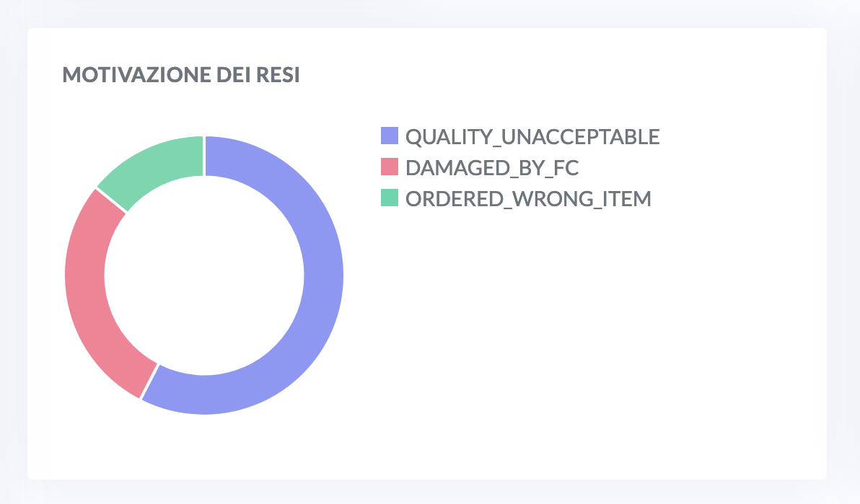Click the green ORDERED_WRONG_ITEM legend square
860x504 pixels.
[x=390, y=198]
